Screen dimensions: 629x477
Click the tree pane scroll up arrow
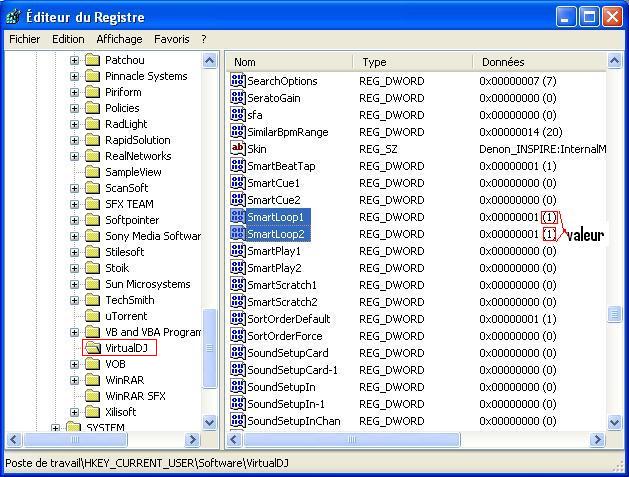[x=210, y=61]
